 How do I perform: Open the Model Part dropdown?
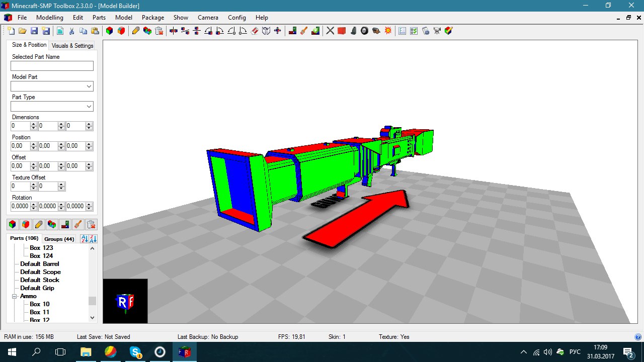pos(89,86)
